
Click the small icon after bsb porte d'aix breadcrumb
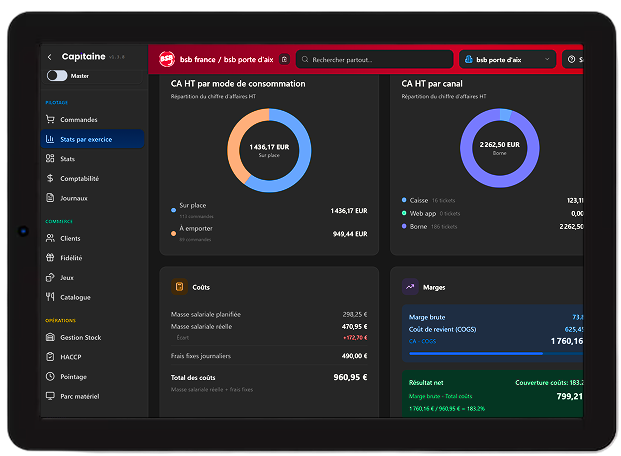284,59
